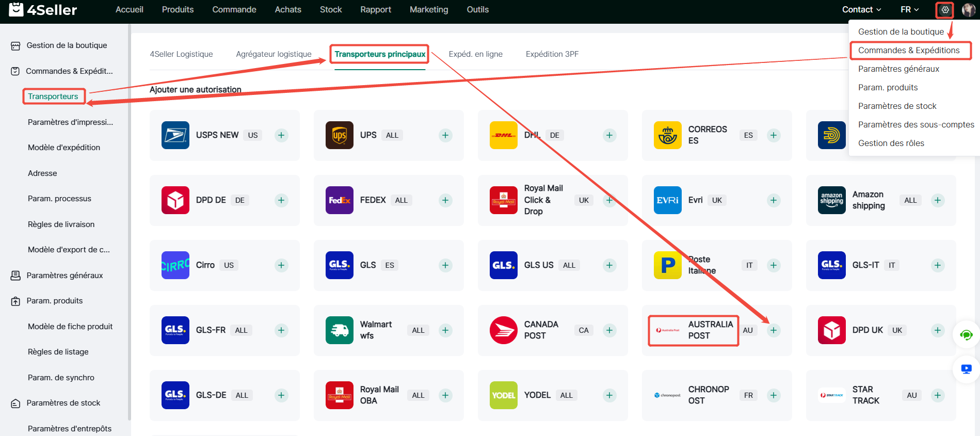Click the settings gear icon in header
This screenshot has height=436, width=980.
pyautogui.click(x=945, y=10)
